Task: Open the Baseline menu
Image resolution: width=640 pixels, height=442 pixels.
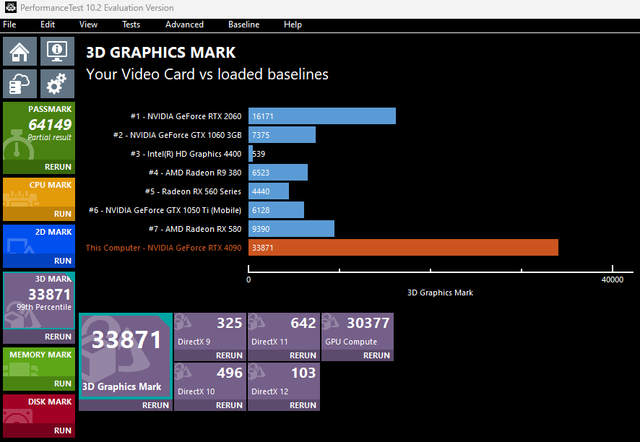Action: pyautogui.click(x=244, y=24)
